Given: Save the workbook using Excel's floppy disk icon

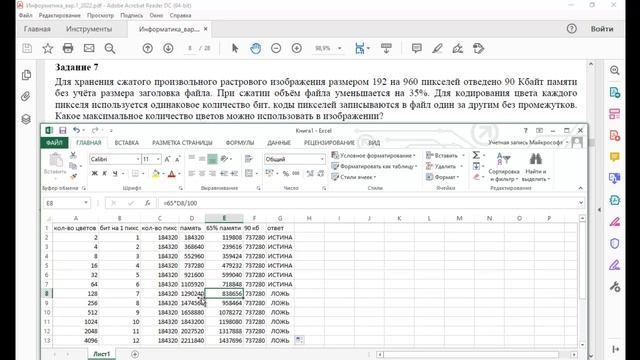Looking at the screenshot, I should 62,130.
